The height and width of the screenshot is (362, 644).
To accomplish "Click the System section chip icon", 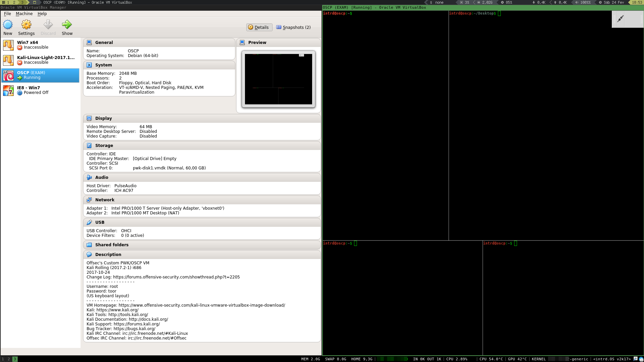I will pyautogui.click(x=89, y=65).
